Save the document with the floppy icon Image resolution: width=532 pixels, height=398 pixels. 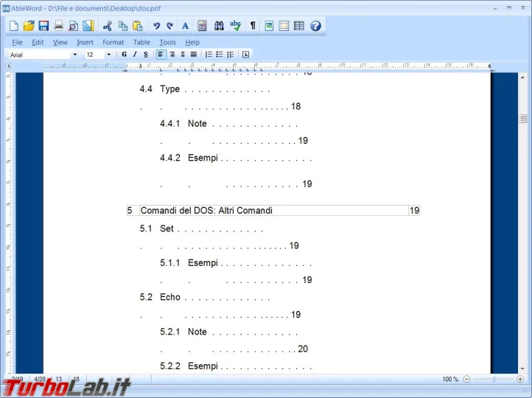pyautogui.click(x=43, y=26)
